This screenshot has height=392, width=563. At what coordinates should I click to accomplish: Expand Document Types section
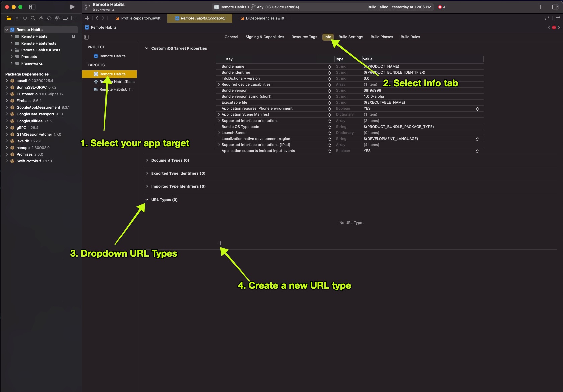[147, 160]
